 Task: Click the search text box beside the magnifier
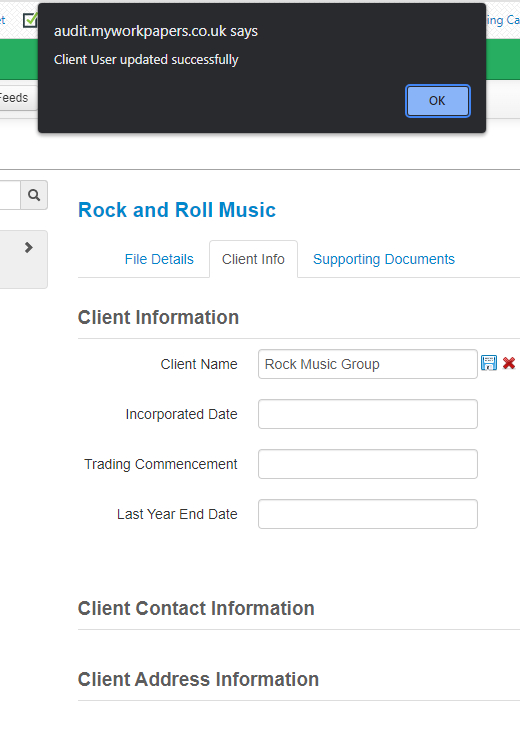click(10, 195)
